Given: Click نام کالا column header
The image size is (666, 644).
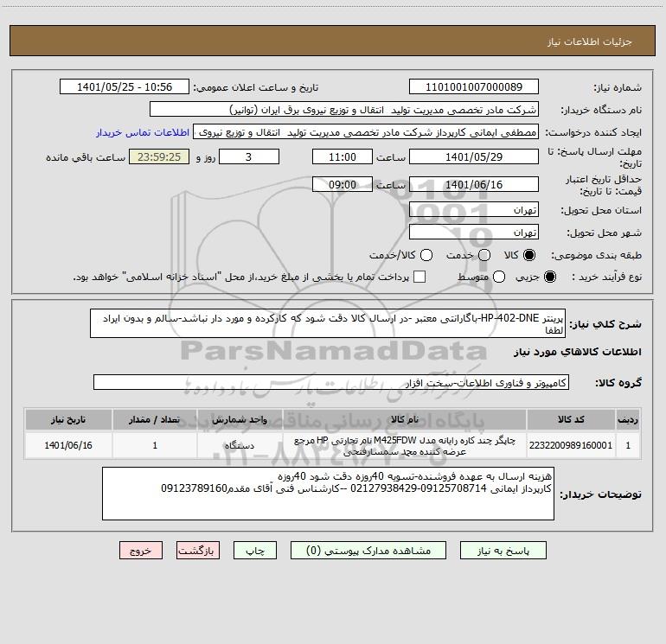Looking at the screenshot, I should coord(405,419).
